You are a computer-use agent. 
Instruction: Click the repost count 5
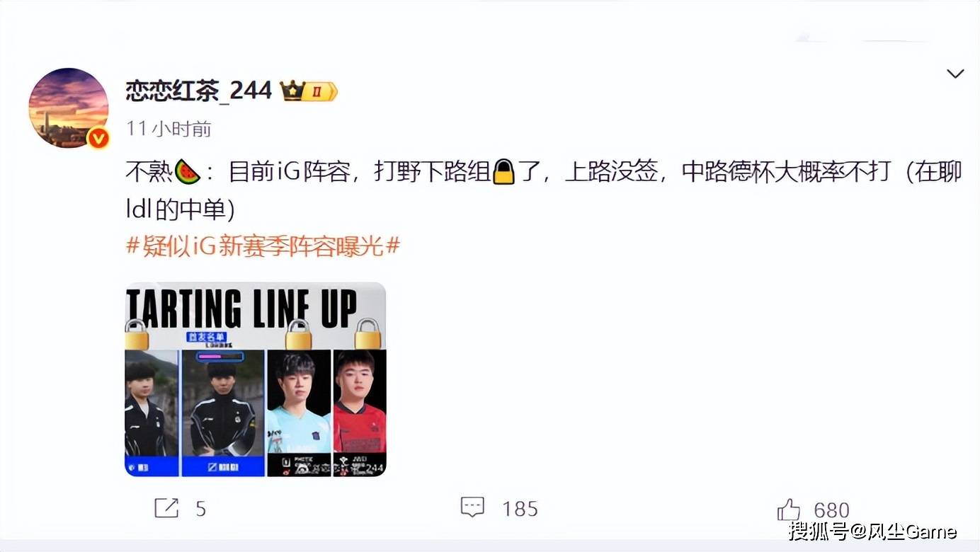point(201,509)
